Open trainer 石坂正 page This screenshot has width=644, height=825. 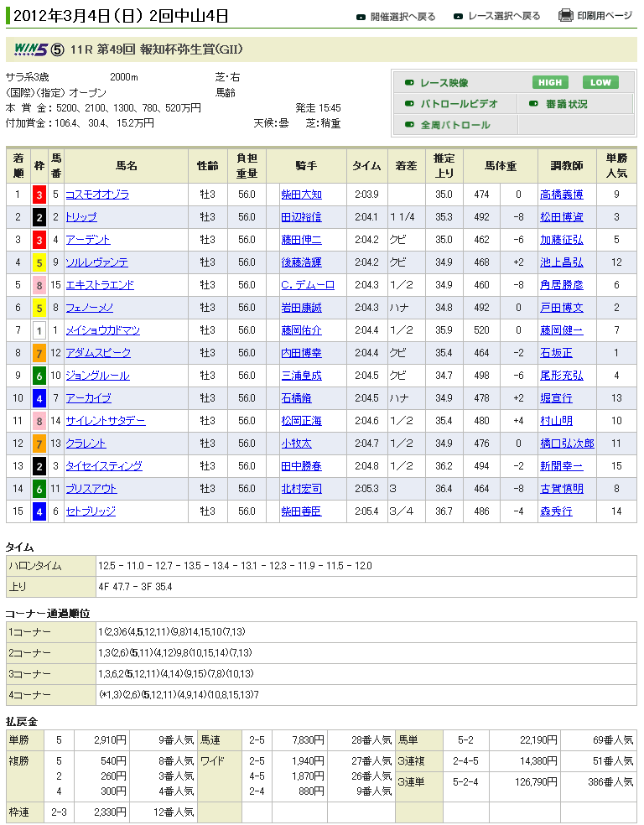[557, 353]
